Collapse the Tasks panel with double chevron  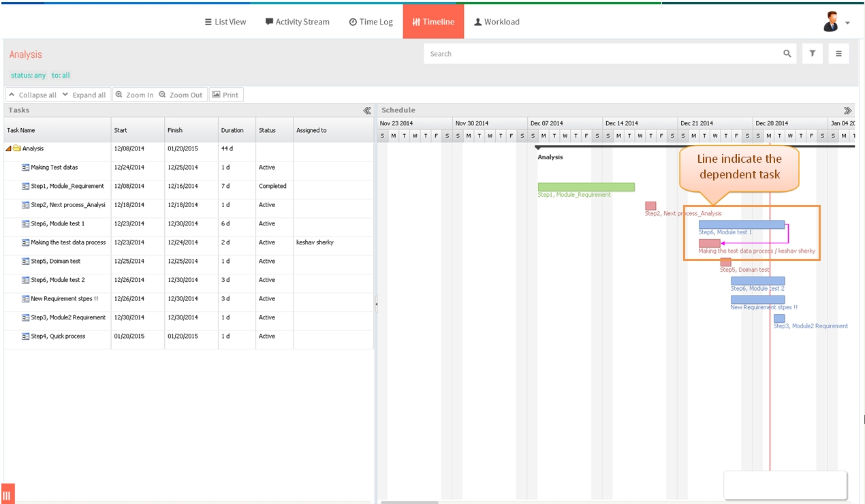coord(366,110)
